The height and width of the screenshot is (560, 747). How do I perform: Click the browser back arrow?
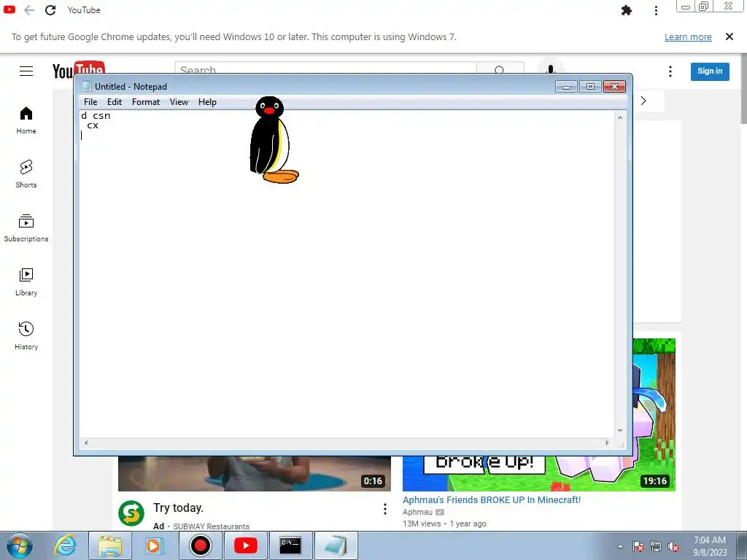(x=29, y=10)
